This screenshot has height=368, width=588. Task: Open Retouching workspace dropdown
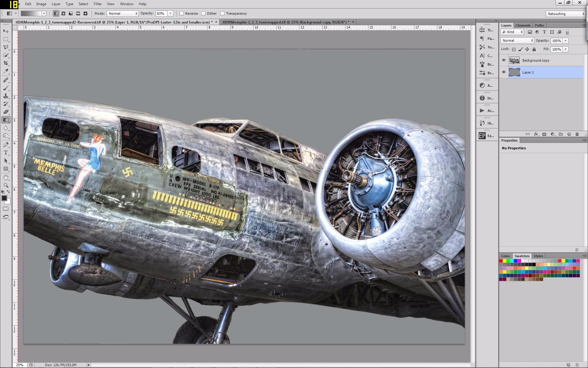[566, 14]
